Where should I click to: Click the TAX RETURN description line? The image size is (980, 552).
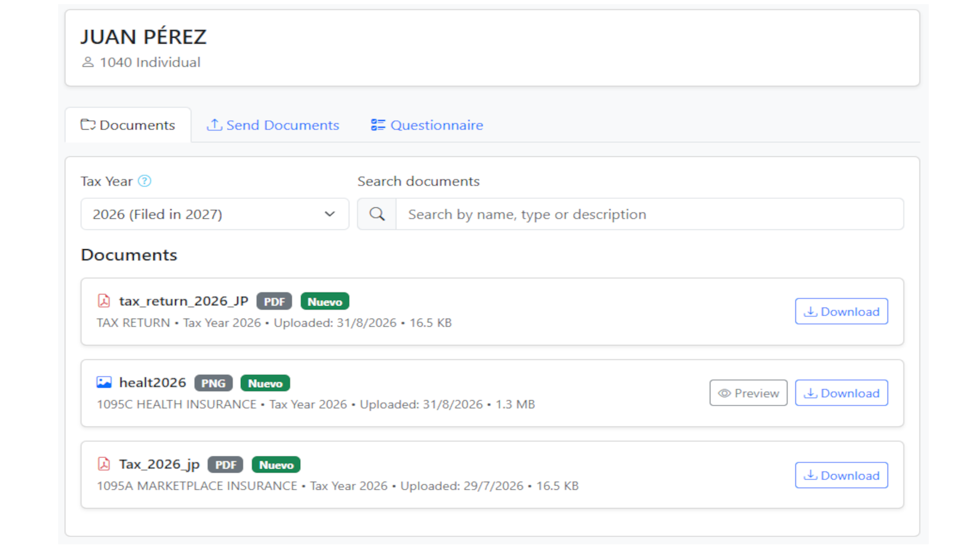click(274, 323)
